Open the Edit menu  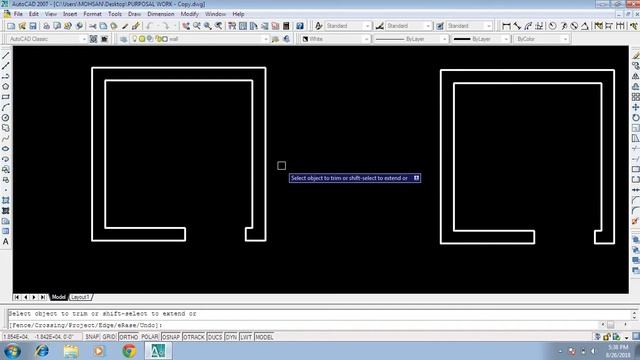click(33, 14)
